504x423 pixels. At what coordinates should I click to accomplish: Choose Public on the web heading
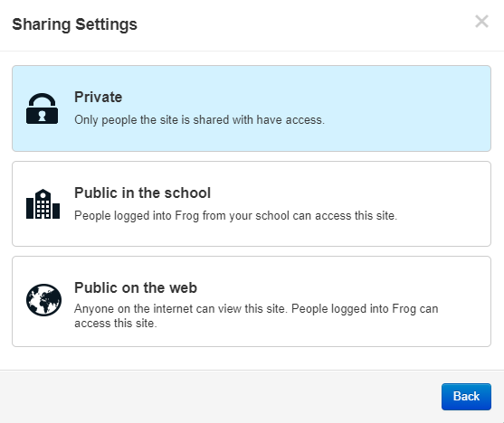click(x=136, y=287)
